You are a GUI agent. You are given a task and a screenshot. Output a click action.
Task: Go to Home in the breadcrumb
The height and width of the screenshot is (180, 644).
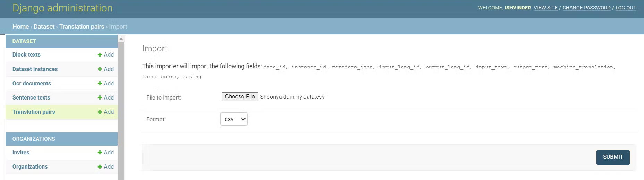pyautogui.click(x=20, y=27)
